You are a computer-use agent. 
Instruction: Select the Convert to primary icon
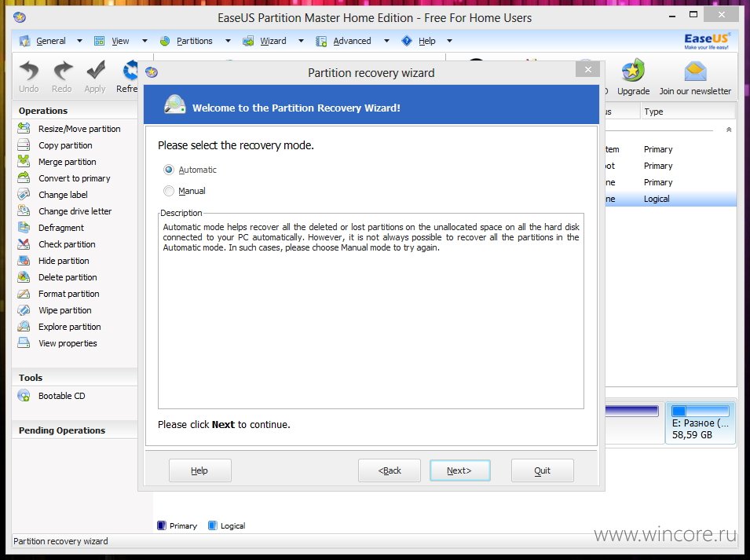tap(24, 178)
